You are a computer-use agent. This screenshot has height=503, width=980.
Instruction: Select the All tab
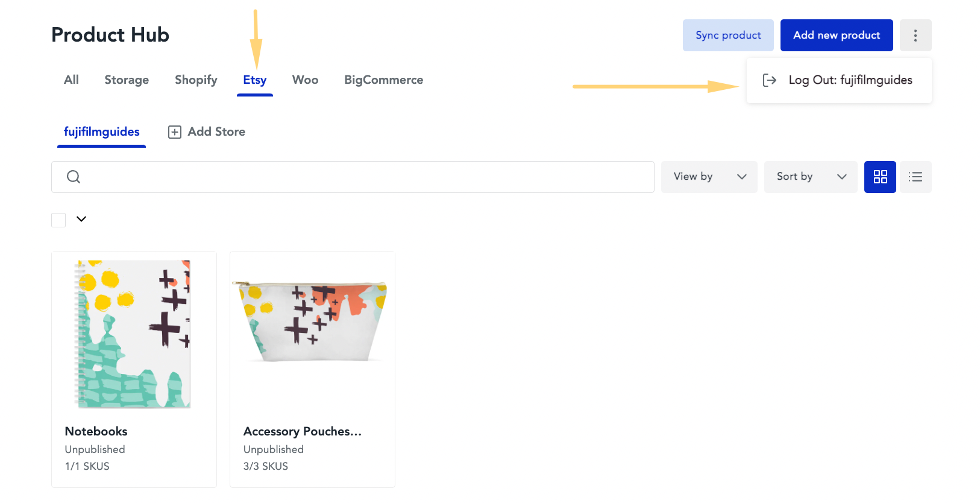click(x=71, y=80)
